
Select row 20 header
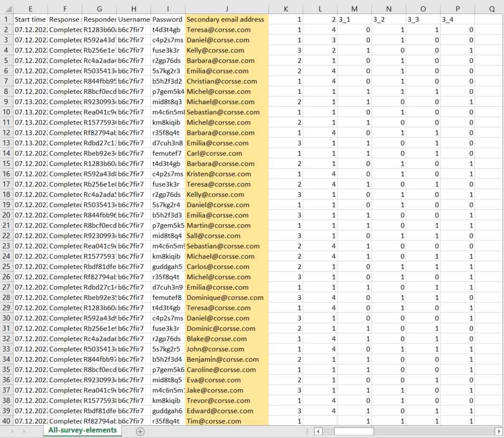coord(6,215)
